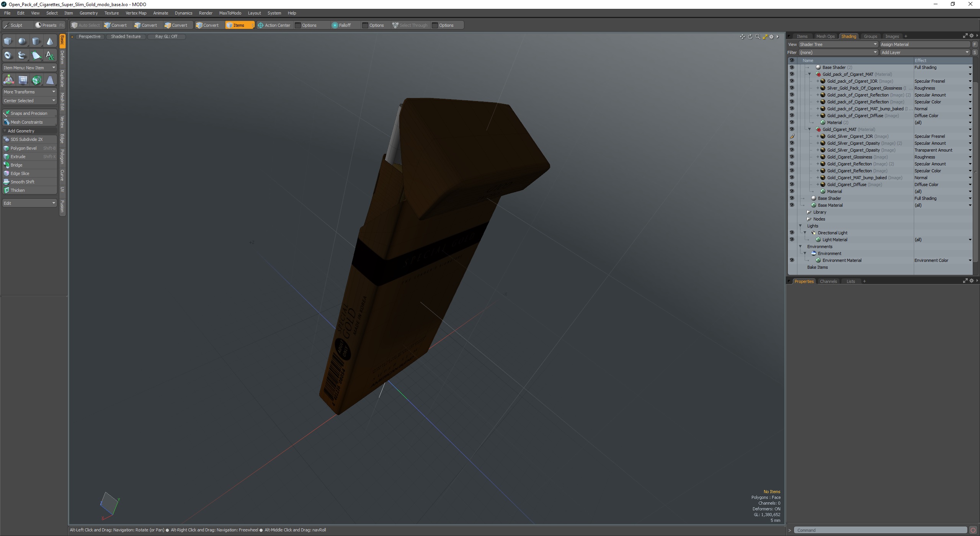Select the Pen polygon drawing tool
The width and height of the screenshot is (980, 536).
click(36, 56)
